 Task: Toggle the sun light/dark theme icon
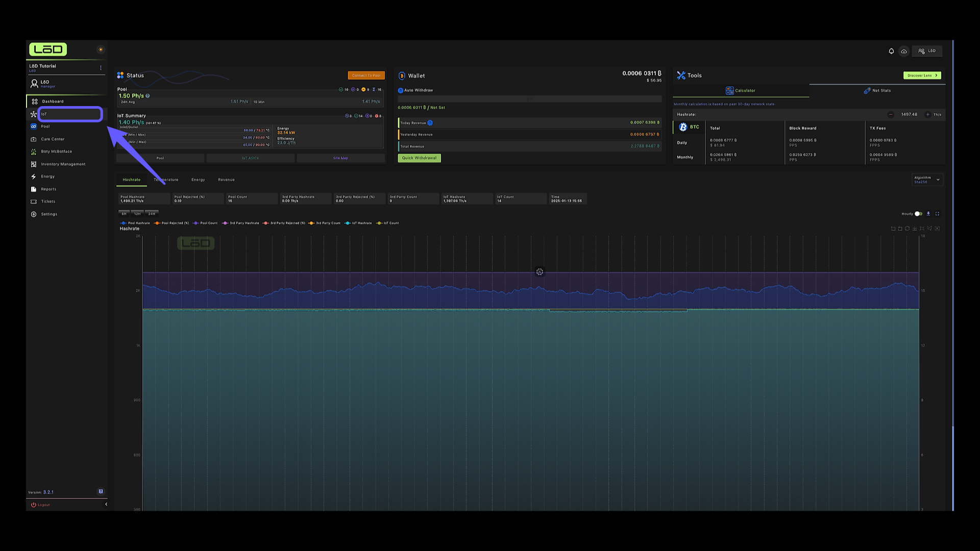coord(101,49)
